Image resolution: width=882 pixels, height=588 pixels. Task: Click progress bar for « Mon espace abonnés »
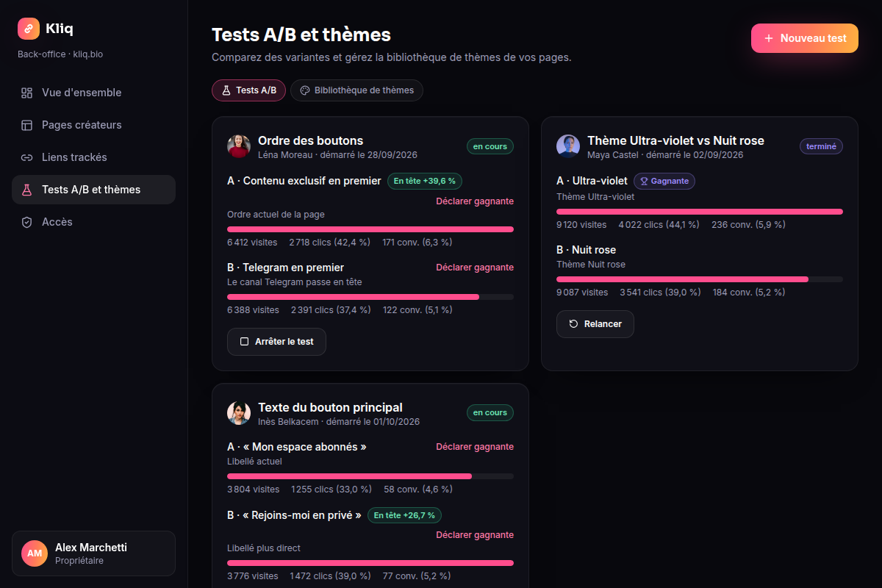[x=370, y=476]
